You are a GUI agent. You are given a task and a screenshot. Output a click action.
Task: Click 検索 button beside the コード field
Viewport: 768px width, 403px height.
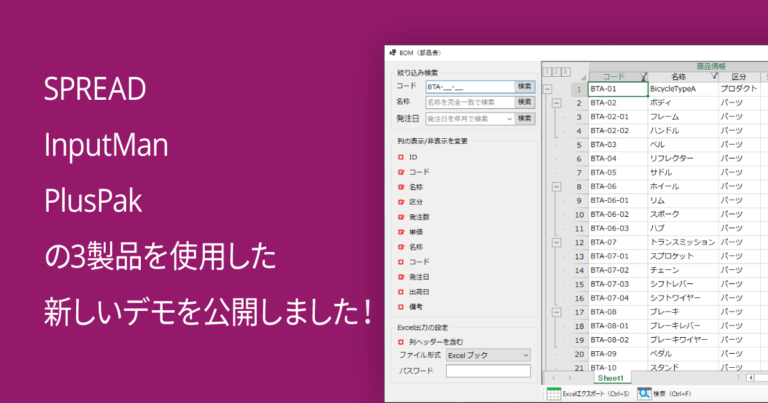[525, 87]
